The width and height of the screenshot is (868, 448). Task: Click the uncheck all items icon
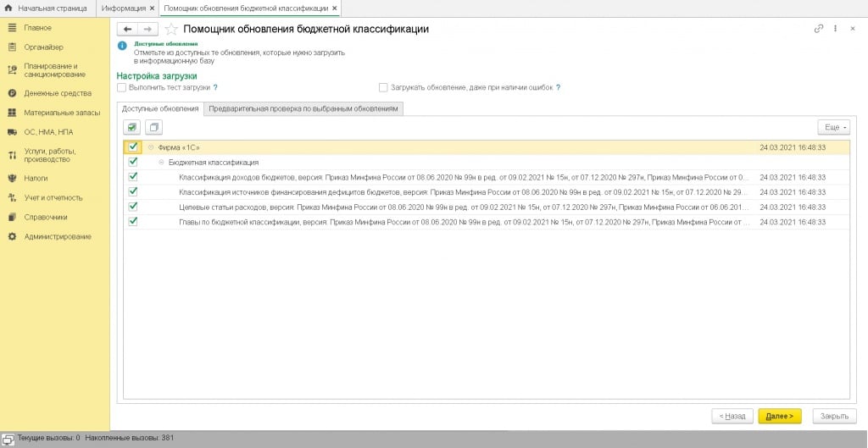tap(153, 127)
